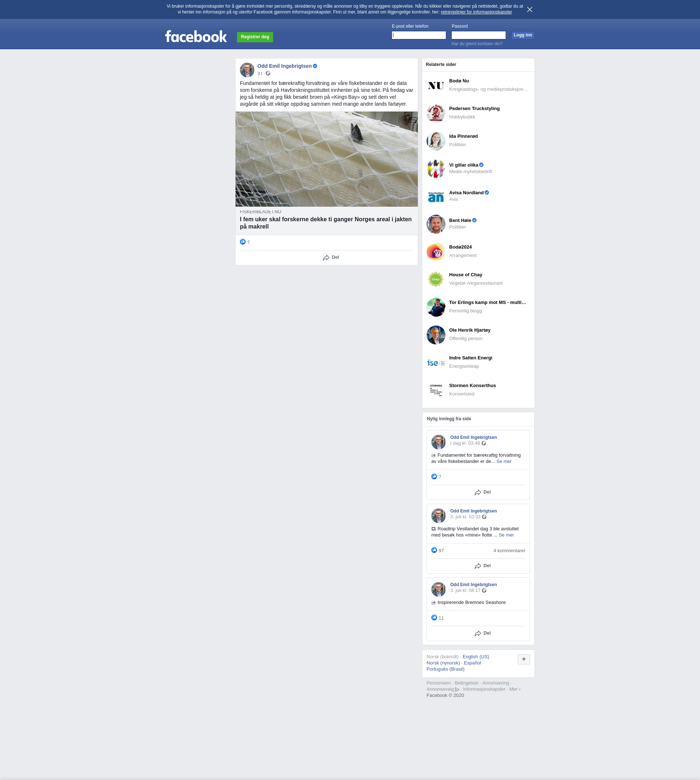Open the Mer footer dropdown
The image size is (700, 780).
pos(515,689)
